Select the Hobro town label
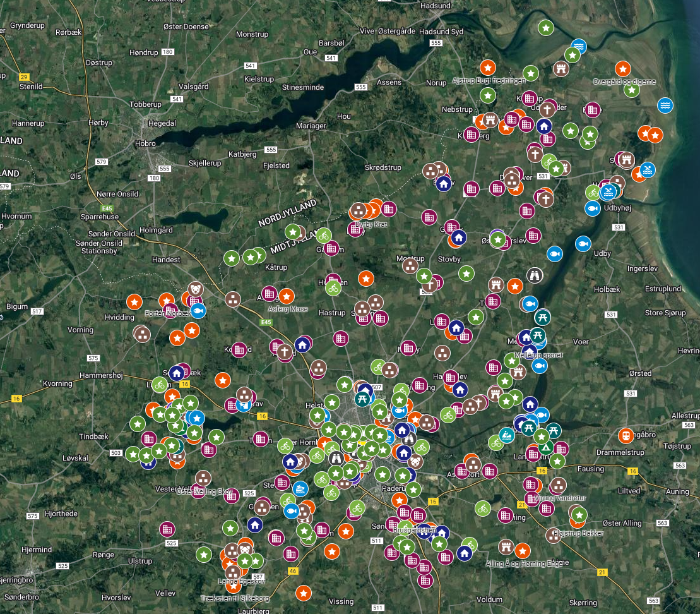700x614 pixels. [145, 143]
